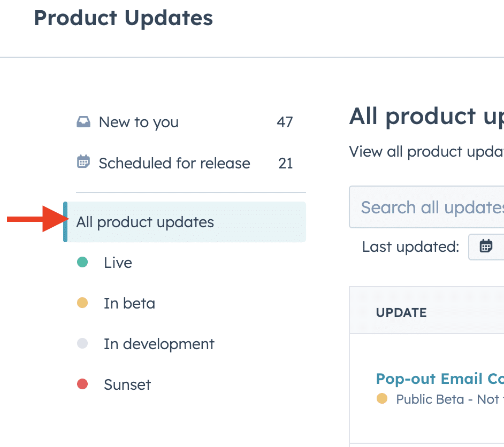504x447 pixels.
Task: Focus the Search all updates field
Action: 426,207
